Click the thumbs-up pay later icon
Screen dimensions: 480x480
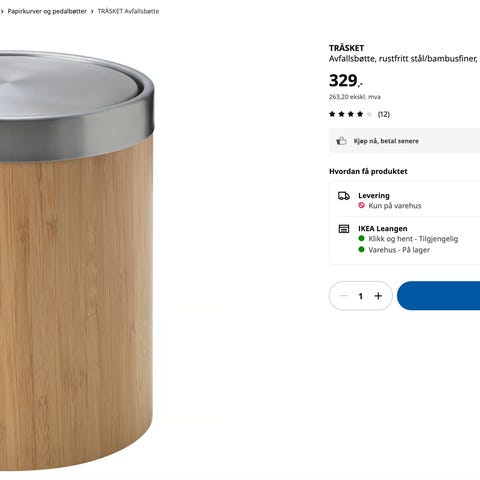tap(341, 141)
